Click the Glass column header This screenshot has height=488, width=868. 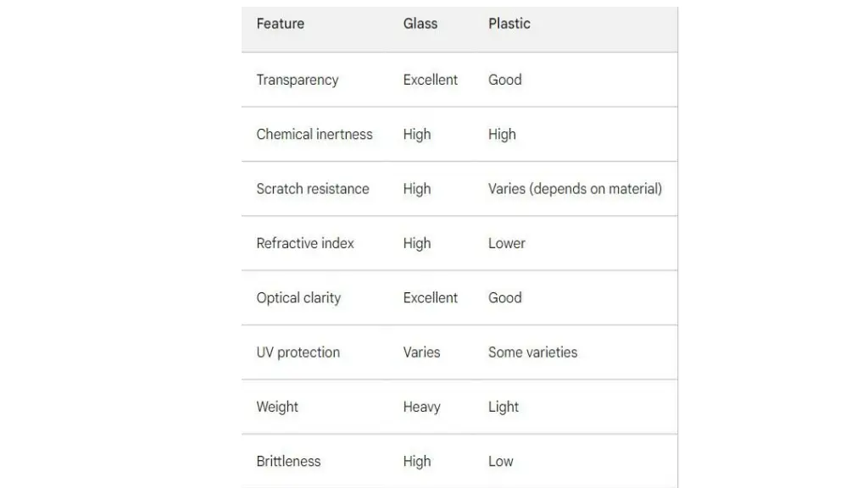[x=420, y=24]
